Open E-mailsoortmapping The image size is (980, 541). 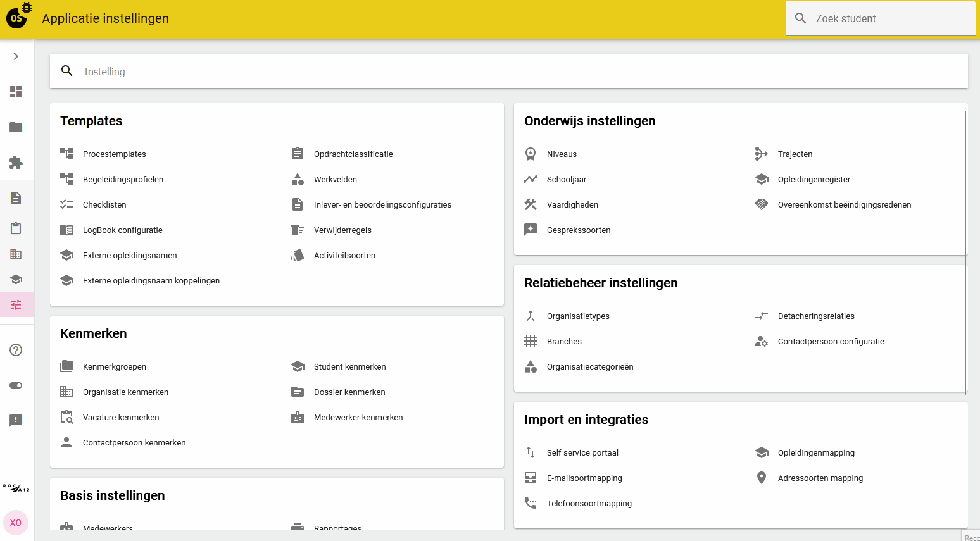pos(584,478)
